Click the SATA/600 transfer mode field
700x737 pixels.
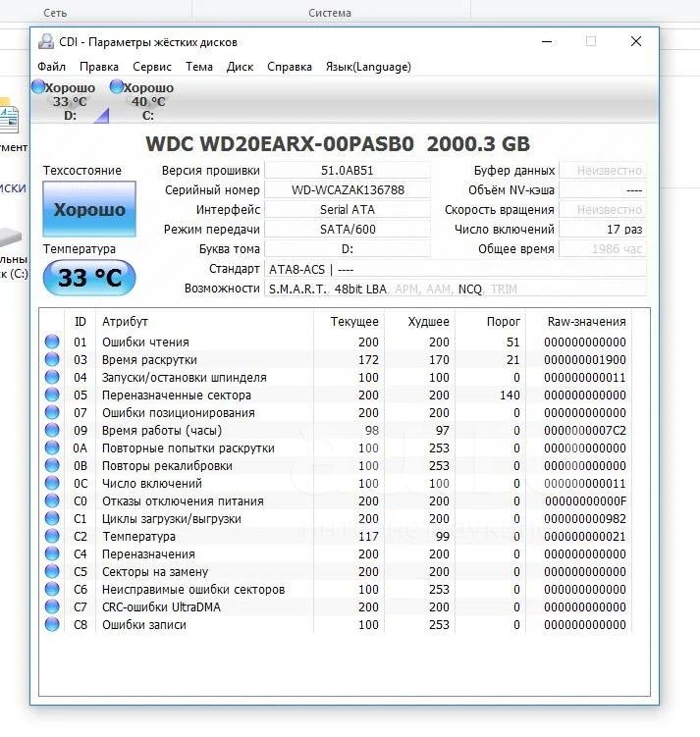pos(348,230)
